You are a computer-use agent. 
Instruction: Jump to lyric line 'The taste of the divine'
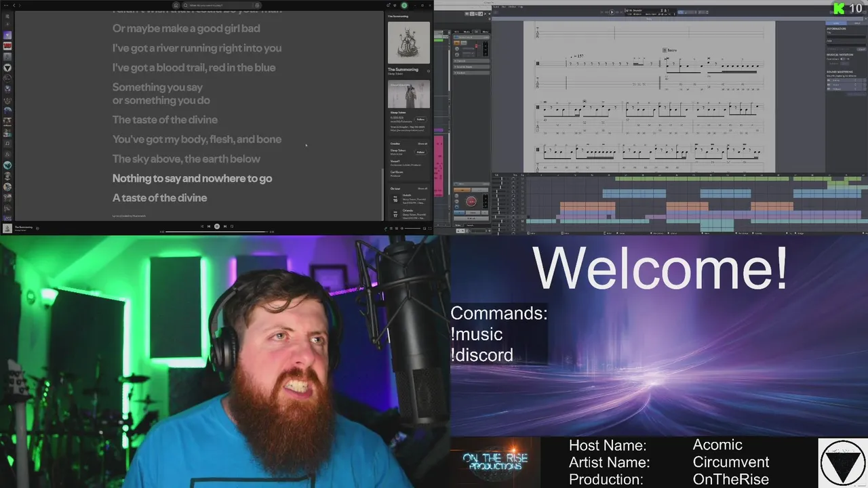coord(165,119)
